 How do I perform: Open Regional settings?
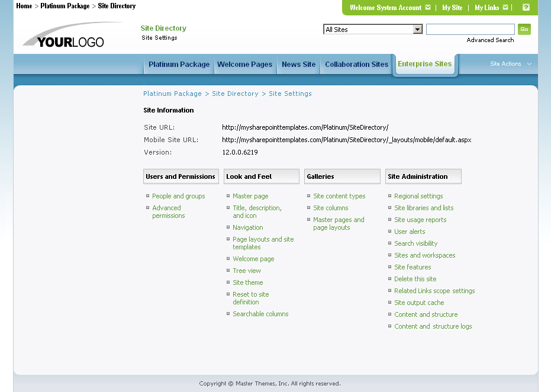click(418, 195)
